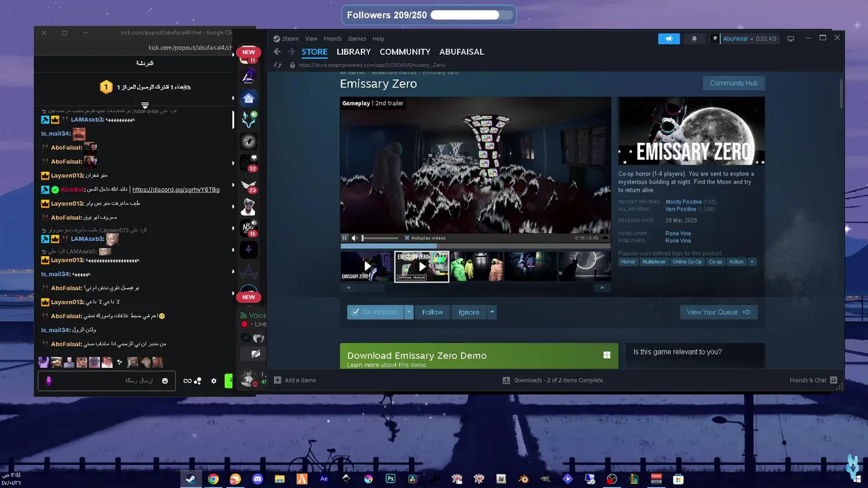Screen dimensions: 868x488
Task: Open Friends & Chat in Steam
Action: pyautogui.click(x=814, y=380)
